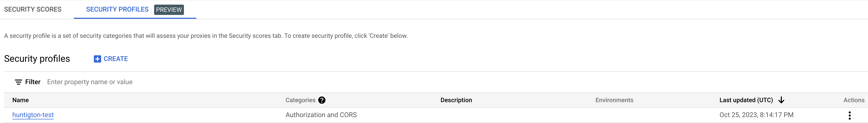Click the Filter lines icon

pos(19,82)
